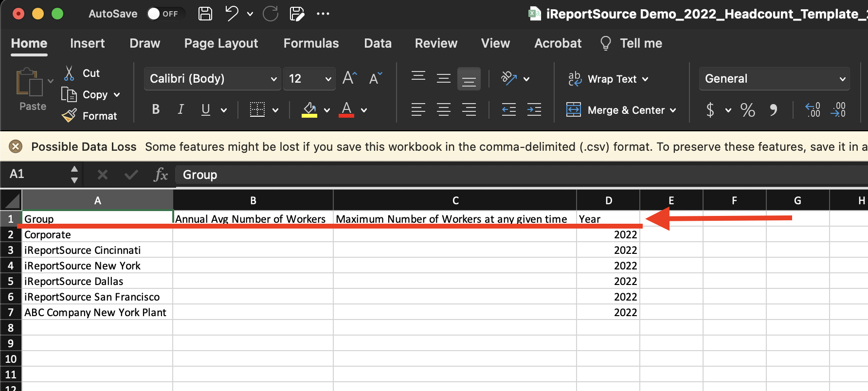The width and height of the screenshot is (868, 391).
Task: Apply comma style format
Action: click(774, 110)
